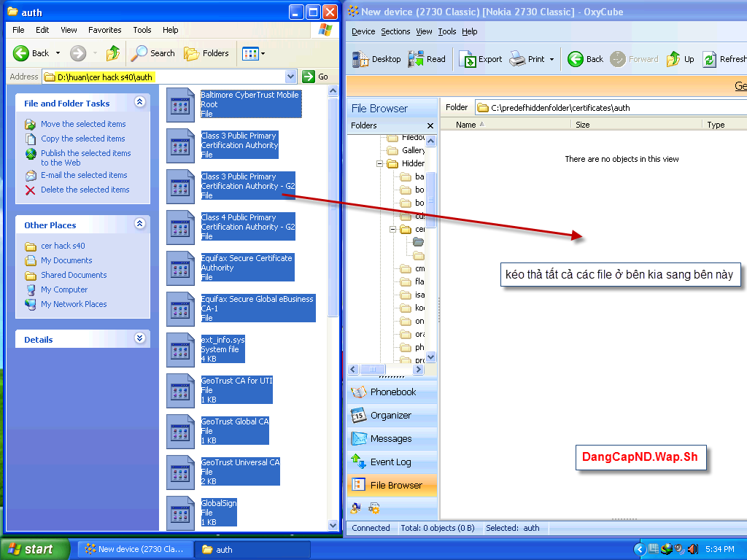Click Read button in OxyCube toolbar
This screenshot has height=560, width=747.
(x=427, y=59)
